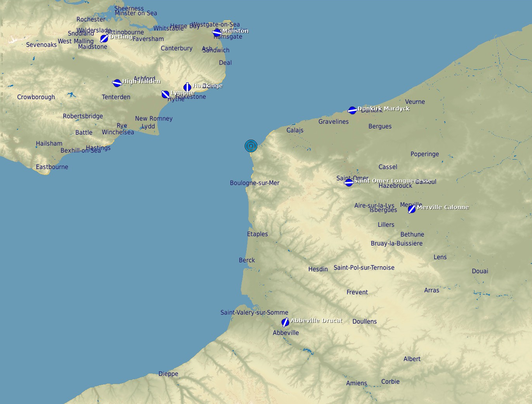532x404 pixels.
Task: Click the Lympne airfield icon
Action: [165, 94]
